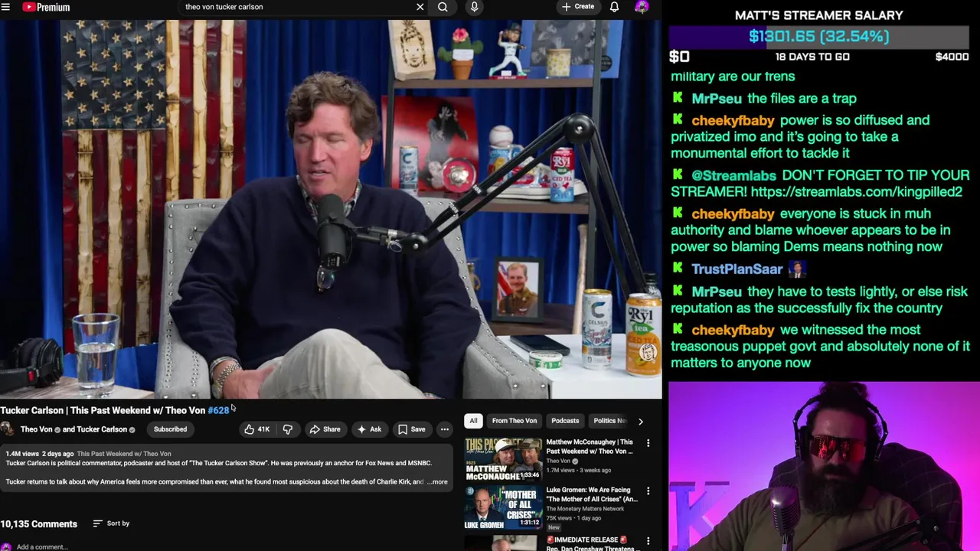980x551 pixels.
Task: Open Theo Von channel avatar
Action: pyautogui.click(x=7, y=429)
